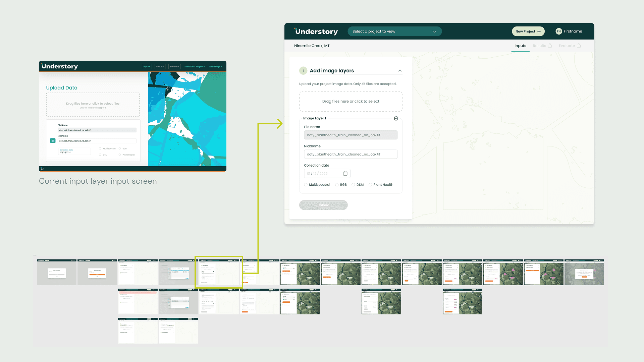Select the Plant Health radio button

(x=370, y=185)
